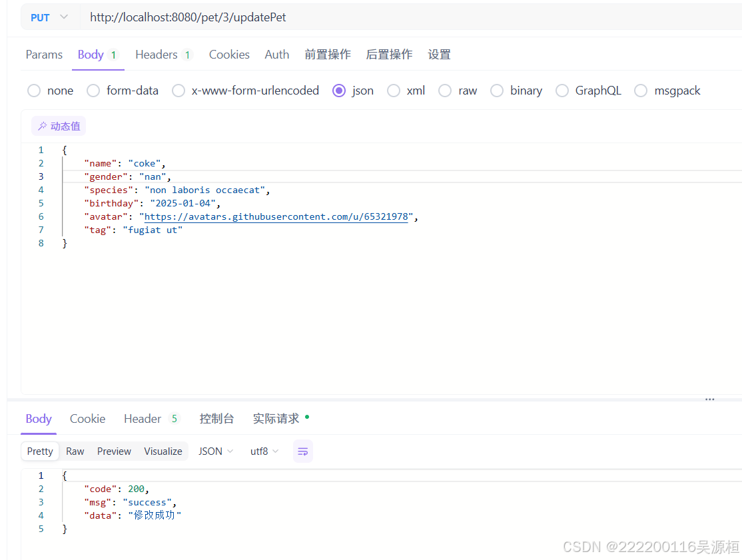Select the Preview response view

pos(114,451)
